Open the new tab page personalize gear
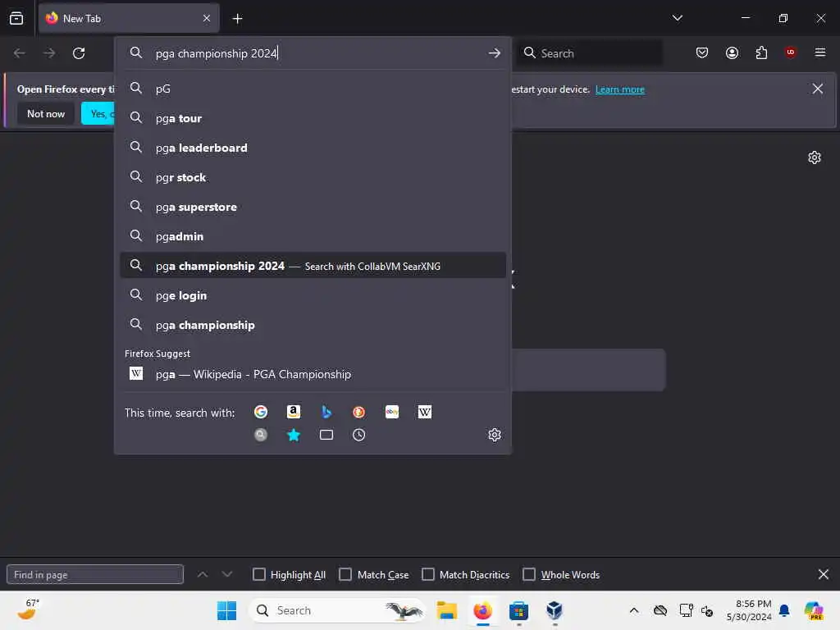Image resolution: width=840 pixels, height=630 pixels. tap(815, 157)
